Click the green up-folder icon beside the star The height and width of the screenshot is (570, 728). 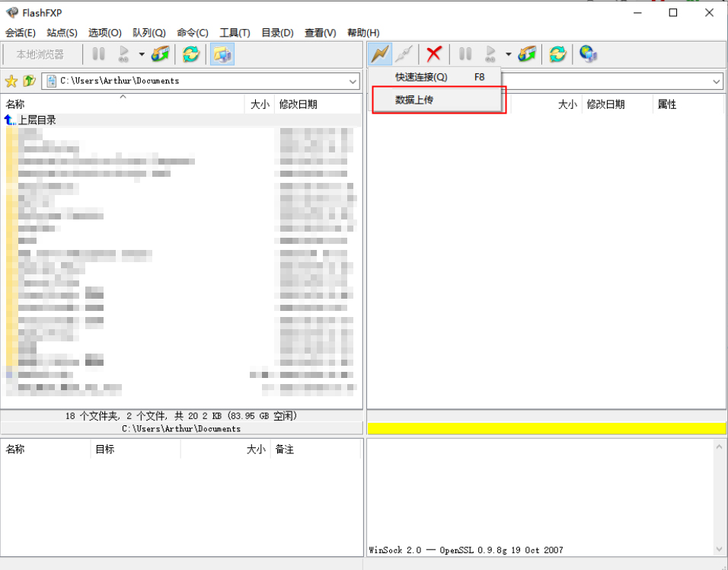(x=29, y=81)
